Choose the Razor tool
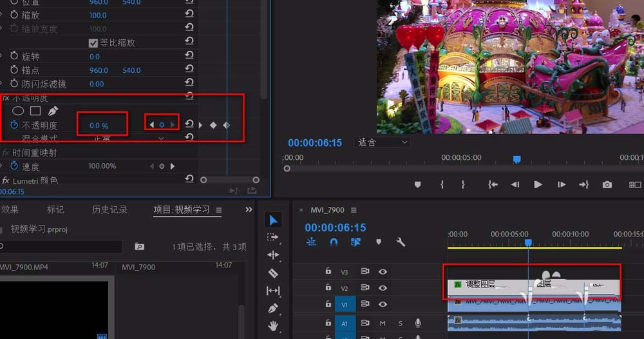 tap(273, 273)
